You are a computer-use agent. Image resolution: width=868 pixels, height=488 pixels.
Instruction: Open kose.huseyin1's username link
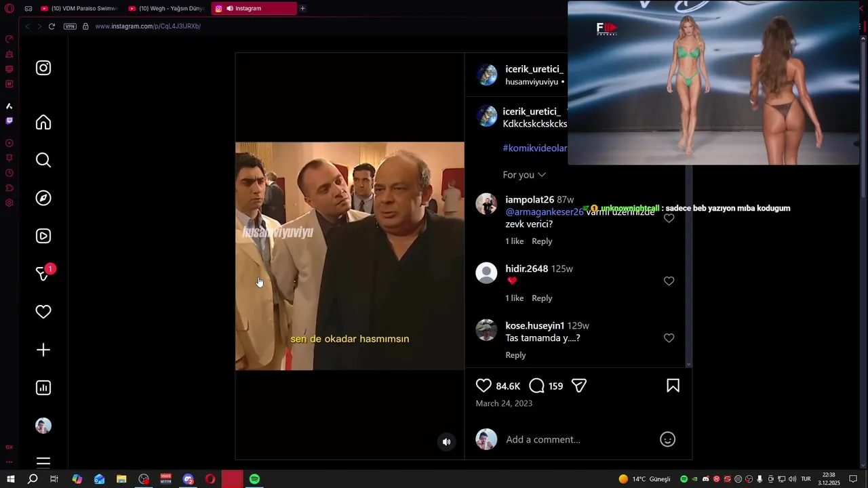click(534, 326)
